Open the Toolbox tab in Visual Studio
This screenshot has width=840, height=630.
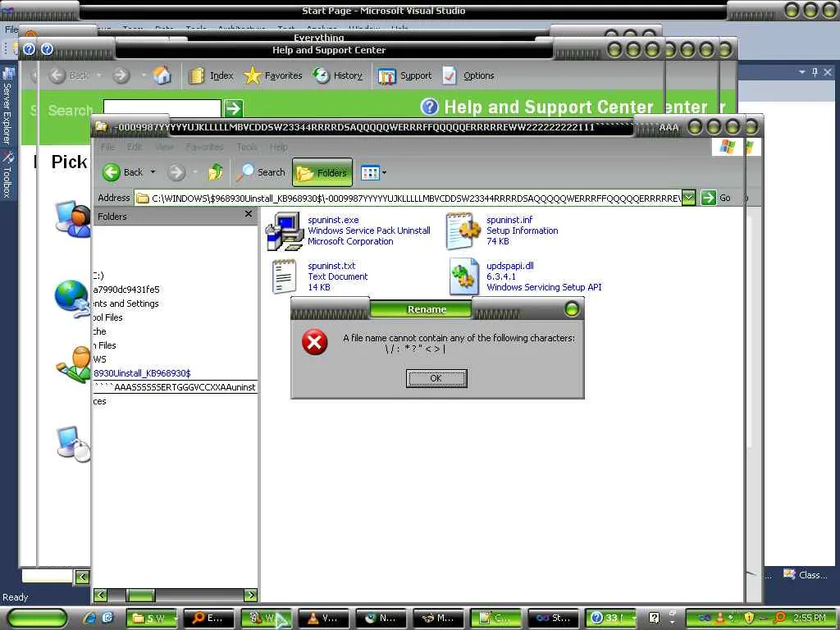(7, 176)
